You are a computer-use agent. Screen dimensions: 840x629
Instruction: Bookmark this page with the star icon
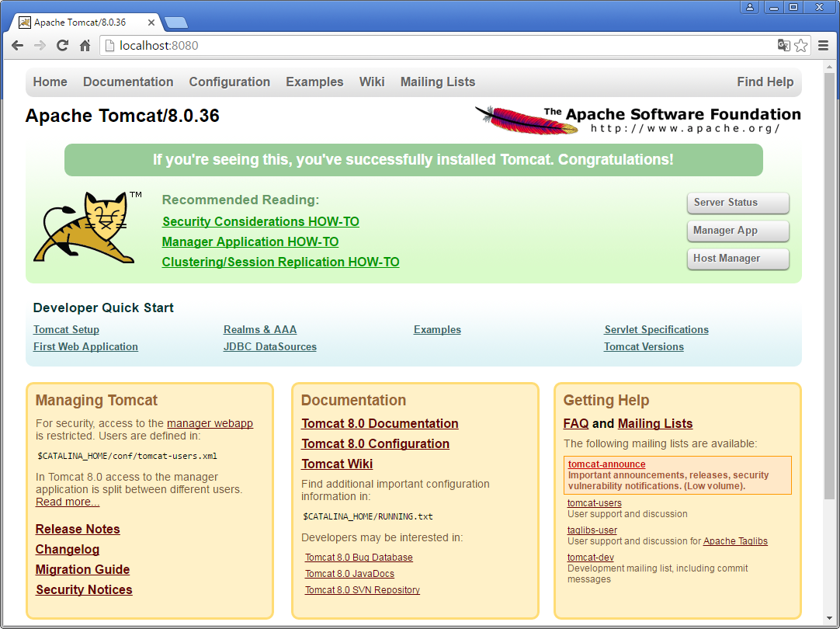point(801,46)
